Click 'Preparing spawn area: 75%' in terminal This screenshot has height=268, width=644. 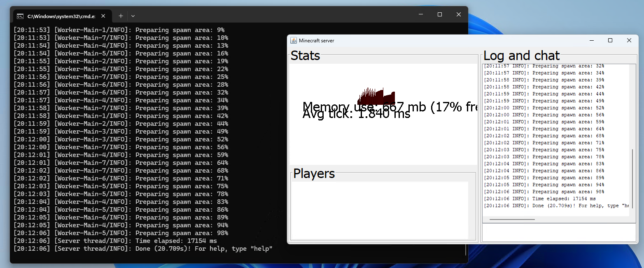coord(182,186)
